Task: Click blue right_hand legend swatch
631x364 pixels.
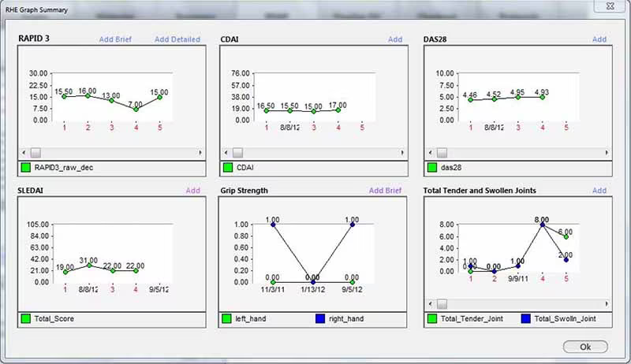Action: pos(320,318)
